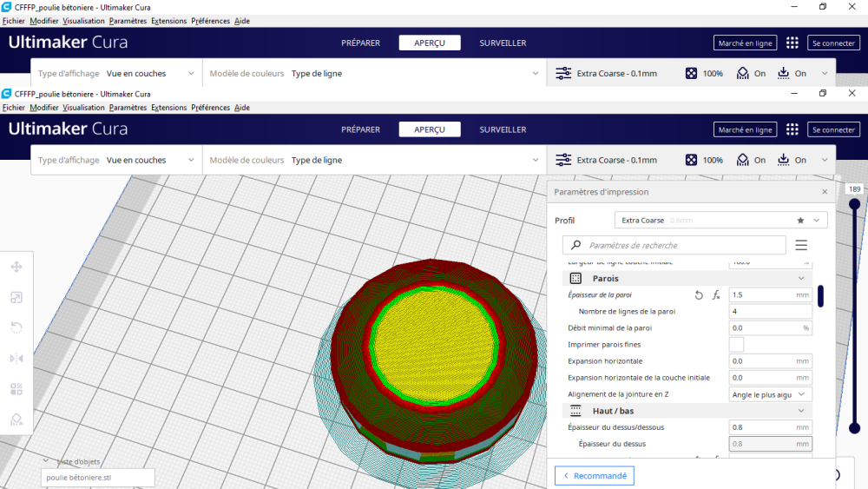Click the Paramètres de recherche search field
The width and height of the screenshot is (868, 489).
click(x=674, y=245)
